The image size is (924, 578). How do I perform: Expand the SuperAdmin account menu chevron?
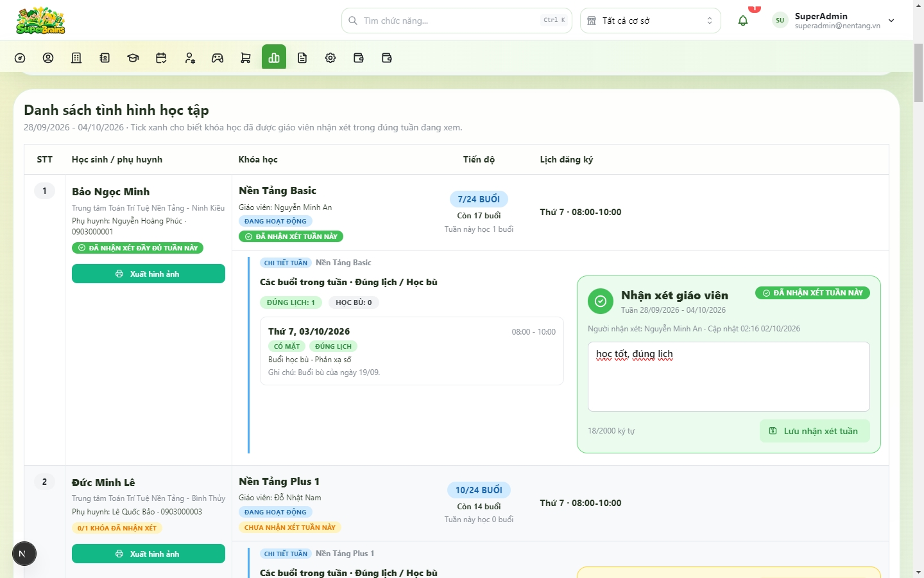[891, 21]
